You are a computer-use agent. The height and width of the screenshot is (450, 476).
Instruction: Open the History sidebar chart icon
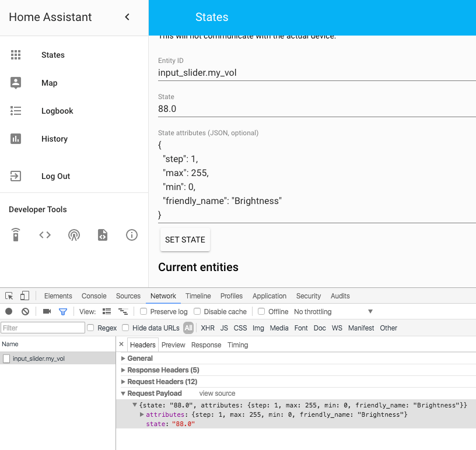click(x=16, y=139)
